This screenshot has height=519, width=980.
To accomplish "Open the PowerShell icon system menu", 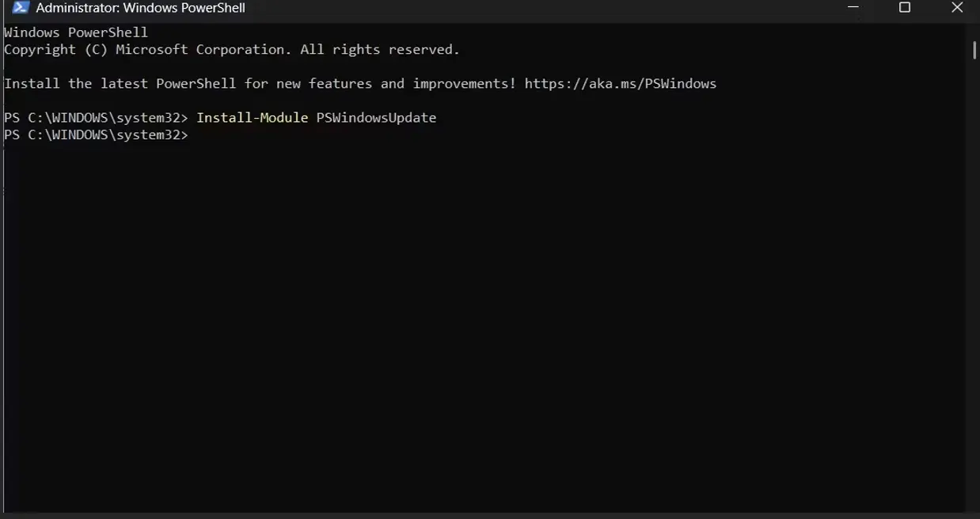I will [x=21, y=8].
